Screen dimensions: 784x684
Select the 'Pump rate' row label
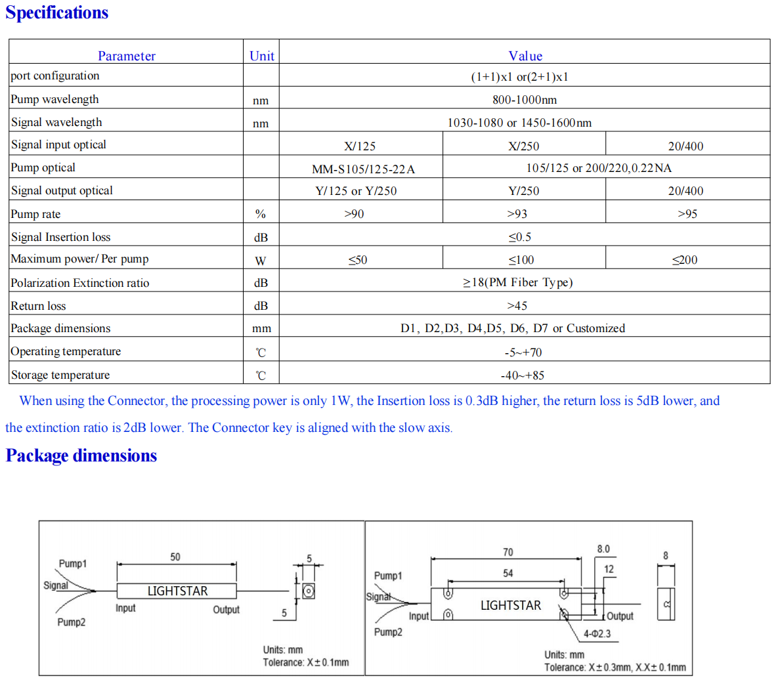35,214
